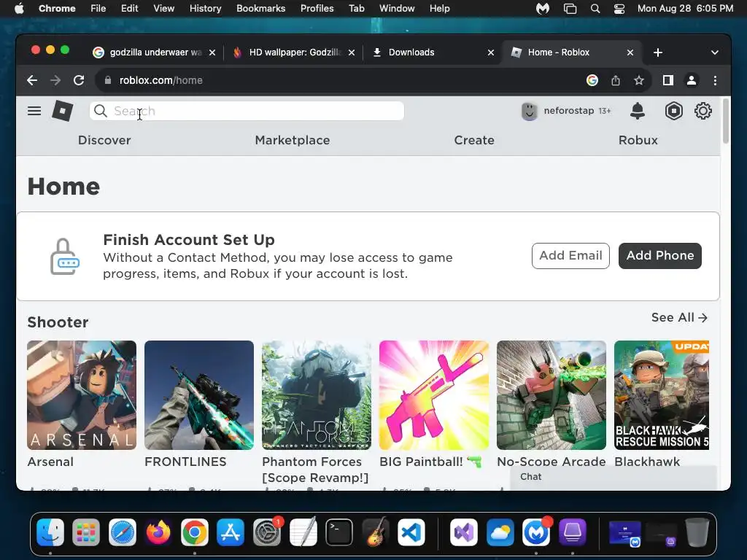Open the Robux balance icon
Viewport: 747px width, 560px height.
[x=673, y=111]
